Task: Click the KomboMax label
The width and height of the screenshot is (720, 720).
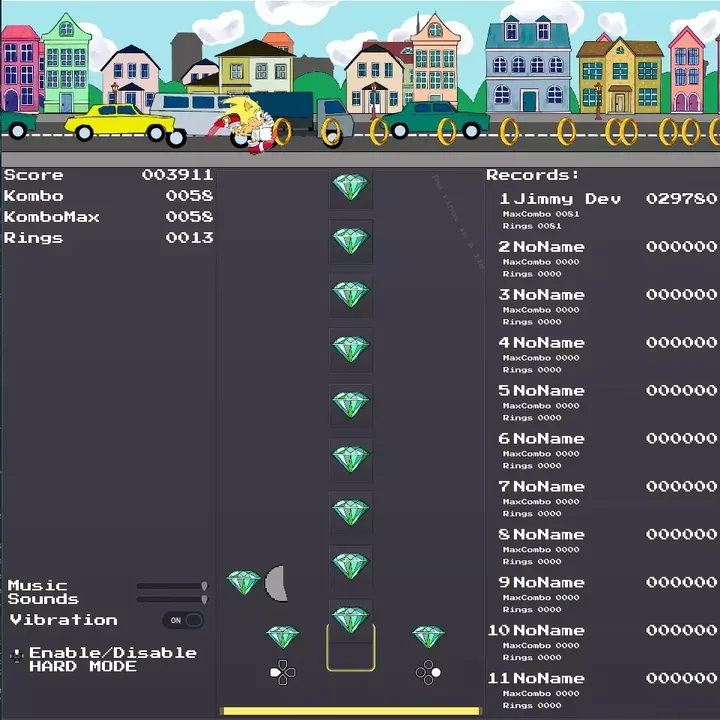Action: click(x=51, y=217)
